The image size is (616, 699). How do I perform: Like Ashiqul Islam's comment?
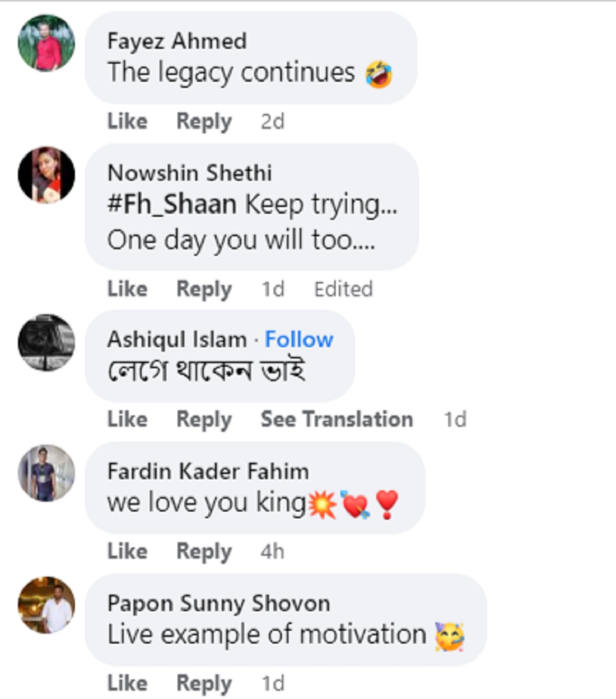[127, 420]
